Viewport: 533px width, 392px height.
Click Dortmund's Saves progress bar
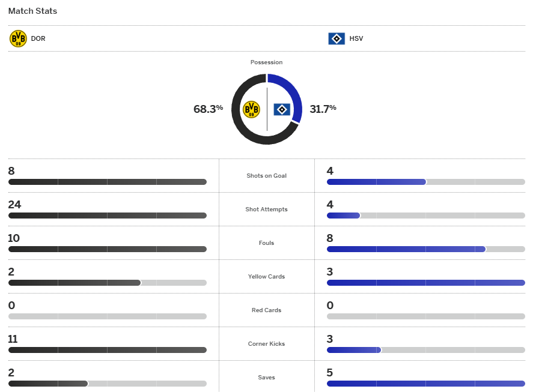click(107, 384)
